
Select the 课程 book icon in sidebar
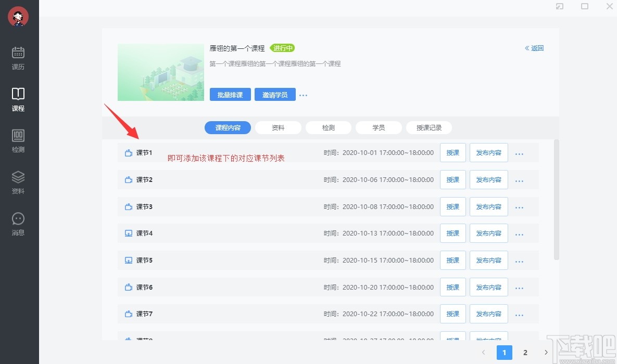(18, 99)
